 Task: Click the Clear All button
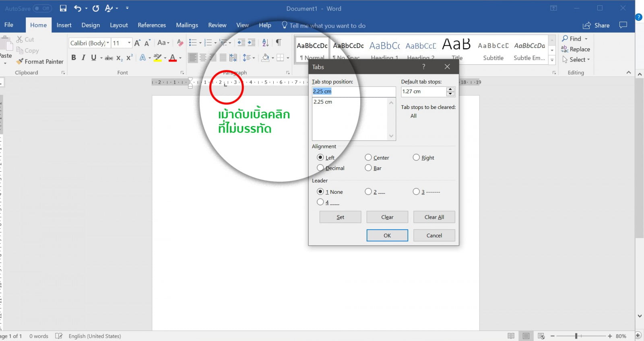[x=434, y=217]
